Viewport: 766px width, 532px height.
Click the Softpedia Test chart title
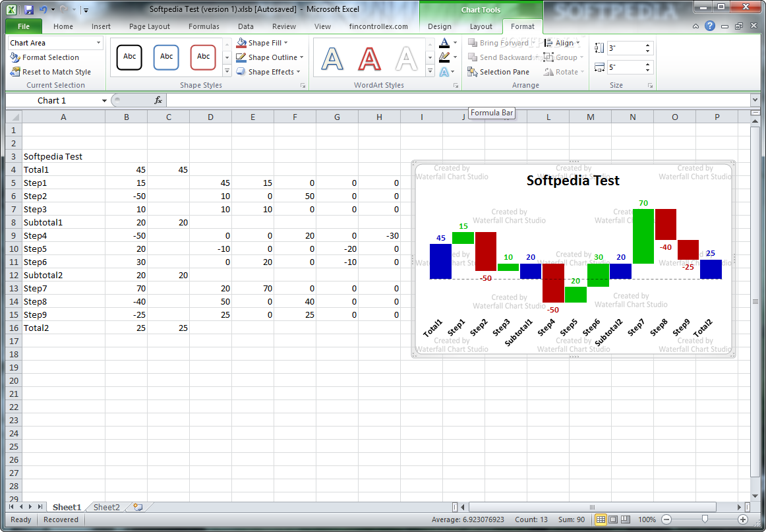573,180
